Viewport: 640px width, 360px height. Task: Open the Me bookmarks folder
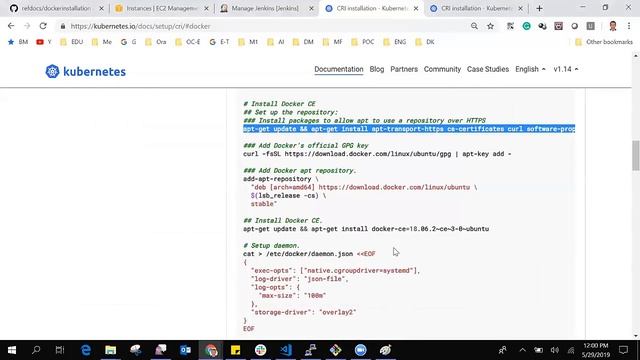[102, 42]
